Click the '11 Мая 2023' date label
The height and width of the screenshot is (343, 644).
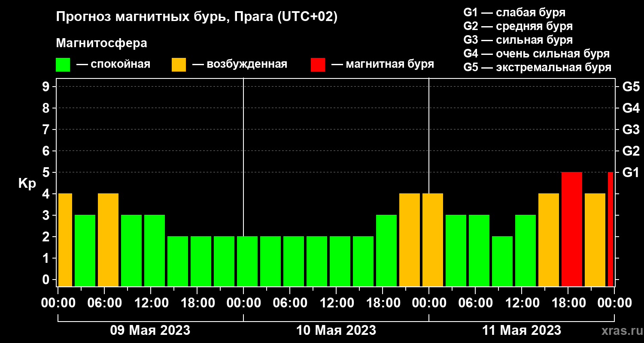pos(521,331)
